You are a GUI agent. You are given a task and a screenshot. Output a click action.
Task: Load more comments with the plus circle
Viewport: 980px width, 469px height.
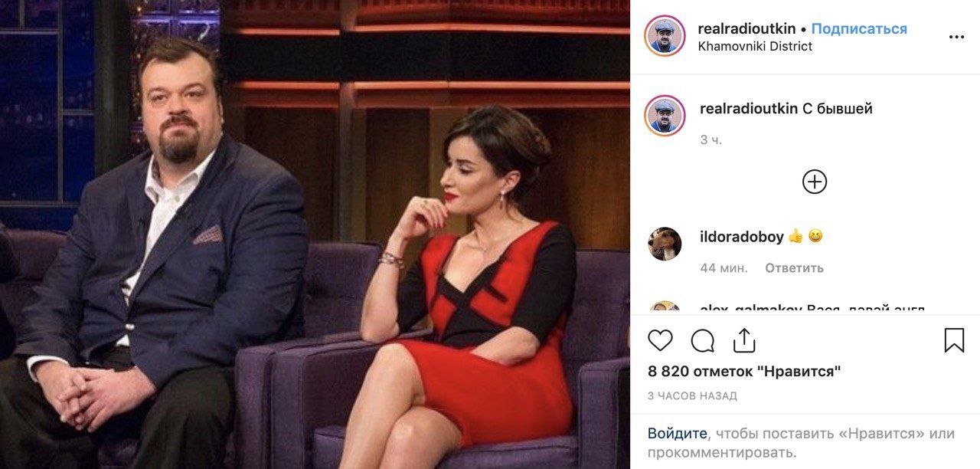pyautogui.click(x=815, y=182)
